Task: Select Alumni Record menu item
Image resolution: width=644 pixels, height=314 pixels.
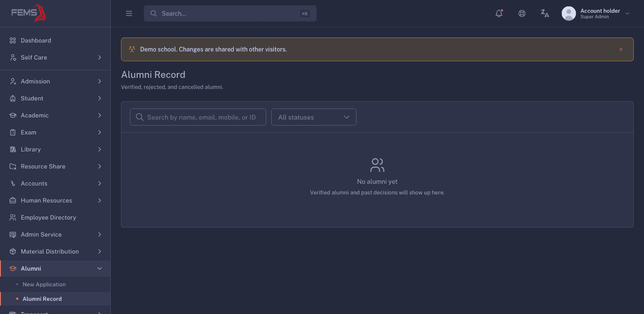Action: coord(55,299)
